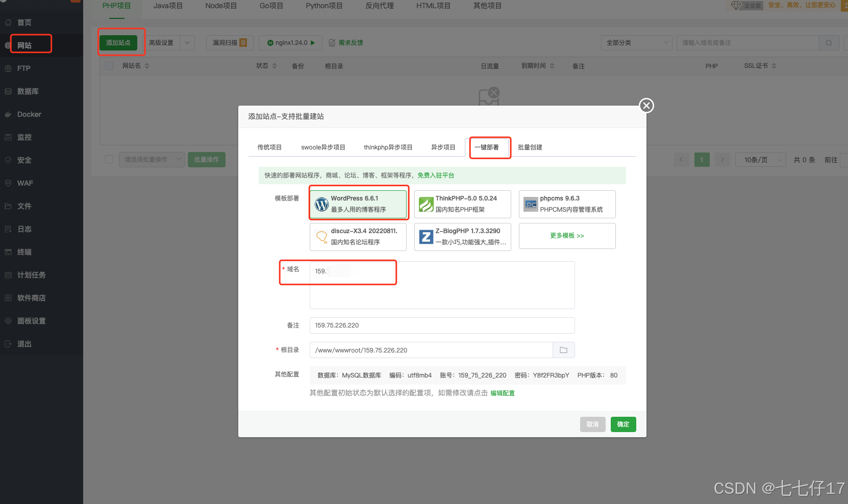Switch to the Go项目 tab

tap(271, 6)
